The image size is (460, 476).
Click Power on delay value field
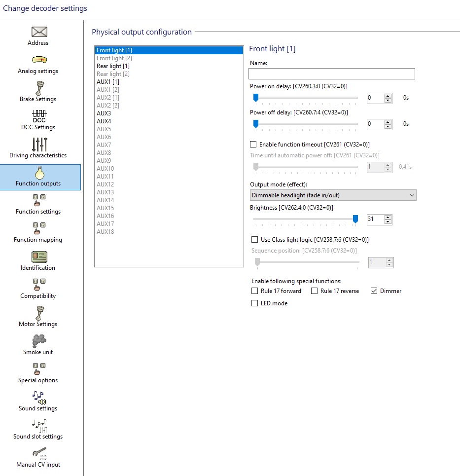click(376, 98)
